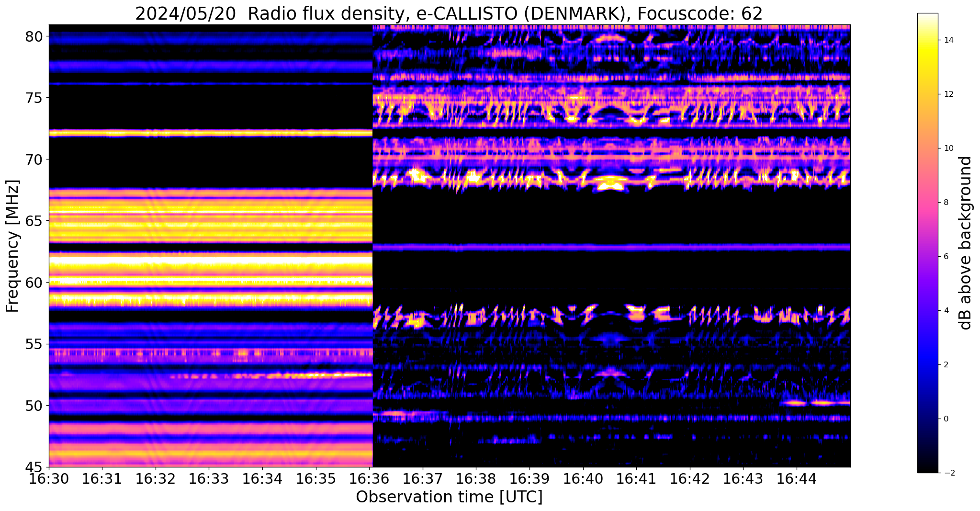980x511 pixels.
Task: Click the 2 colorbar tick label
Action: [946, 365]
